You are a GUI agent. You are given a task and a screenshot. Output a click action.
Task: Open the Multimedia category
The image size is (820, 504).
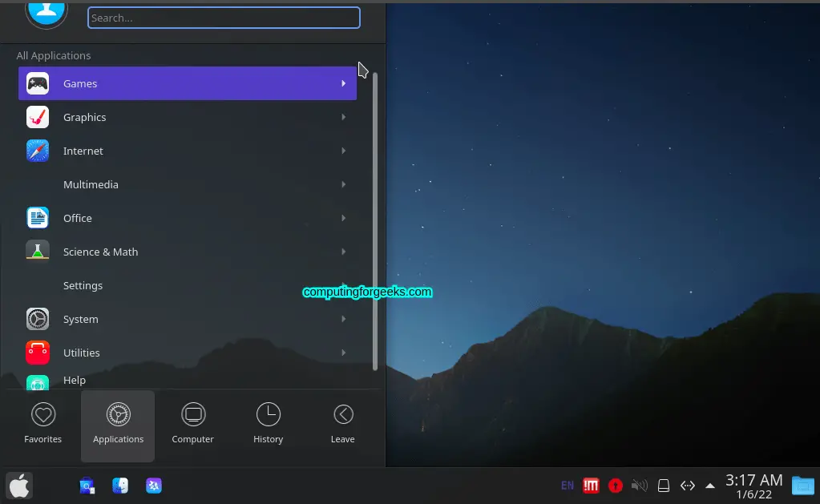click(x=188, y=184)
